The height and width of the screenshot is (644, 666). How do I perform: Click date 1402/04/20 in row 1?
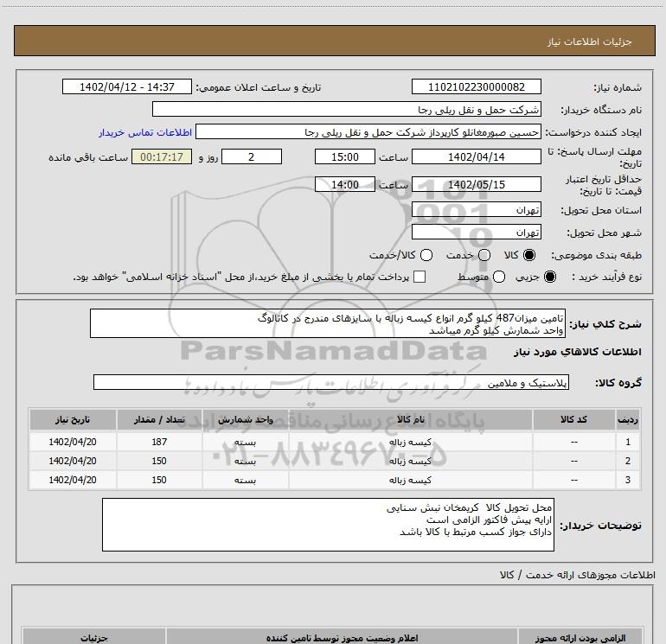point(73,442)
